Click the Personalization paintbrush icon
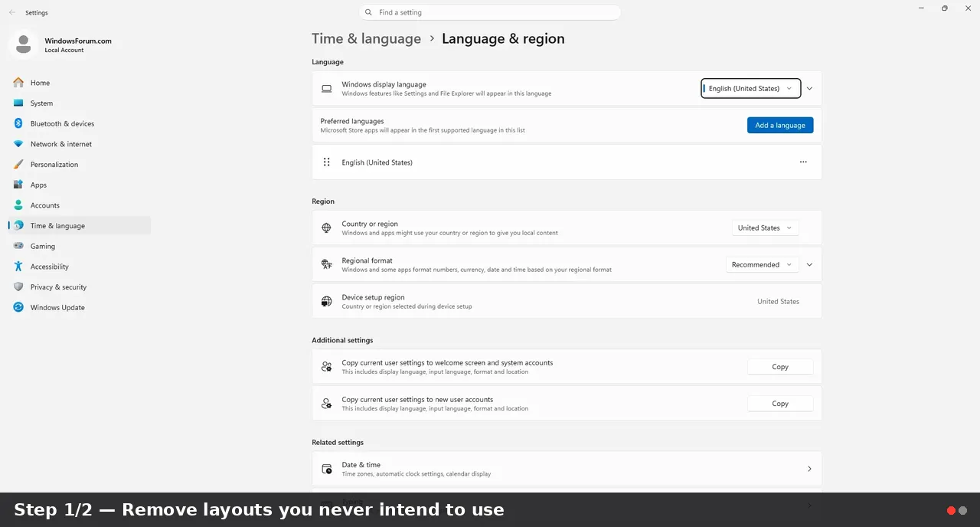980x527 pixels. tap(18, 165)
